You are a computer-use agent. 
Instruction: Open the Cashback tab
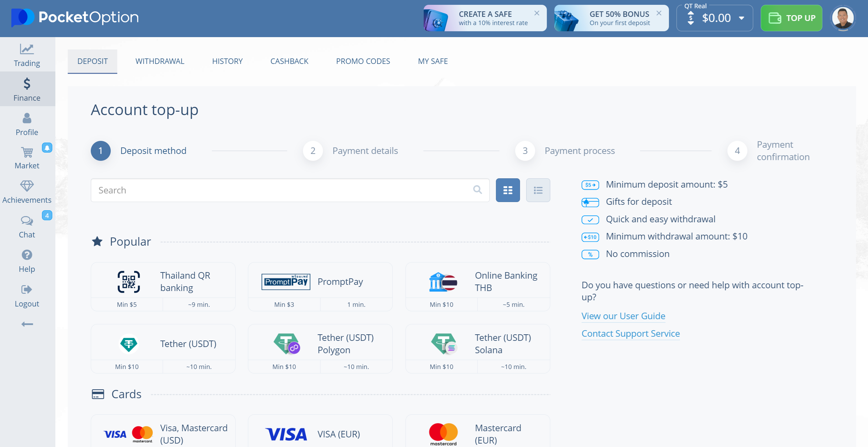289,61
